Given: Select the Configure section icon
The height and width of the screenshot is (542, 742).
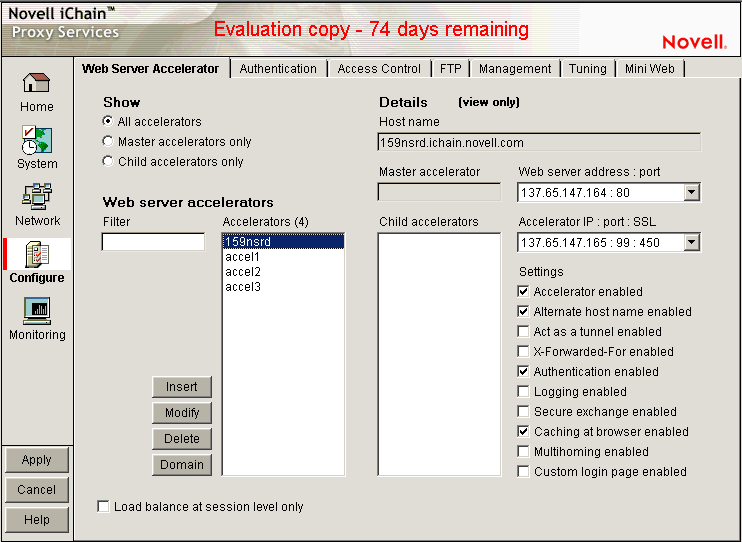Looking at the screenshot, I should (x=36, y=254).
